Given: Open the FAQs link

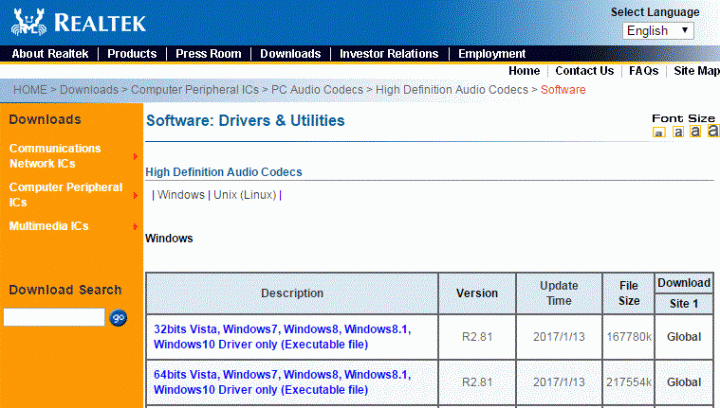Looking at the screenshot, I should point(643,71).
